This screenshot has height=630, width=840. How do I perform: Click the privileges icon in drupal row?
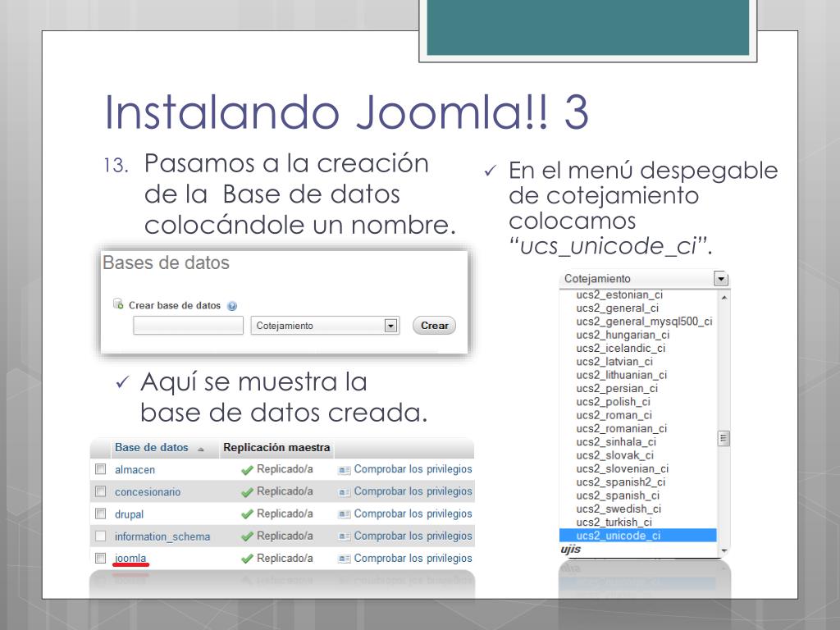tap(344, 515)
